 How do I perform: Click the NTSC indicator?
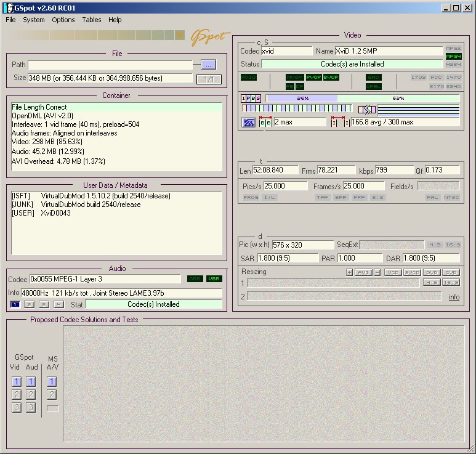click(451, 197)
